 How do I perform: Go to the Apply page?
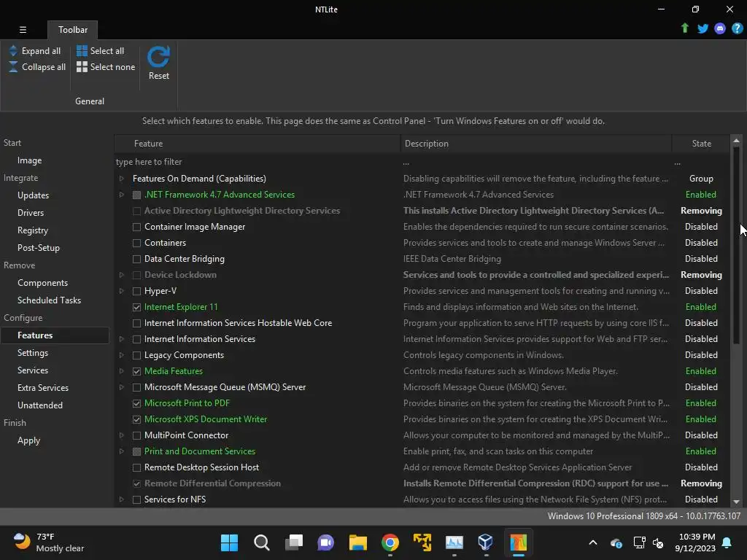pyautogui.click(x=28, y=440)
